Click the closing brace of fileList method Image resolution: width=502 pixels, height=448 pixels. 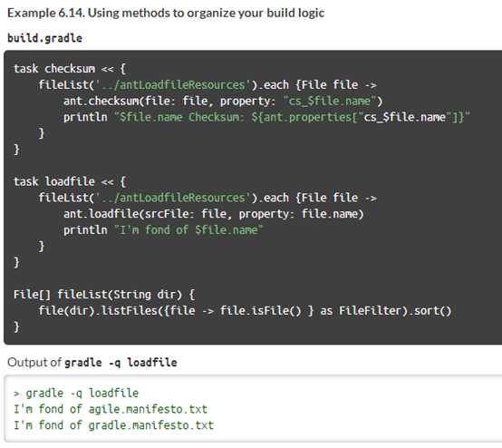tap(16, 326)
